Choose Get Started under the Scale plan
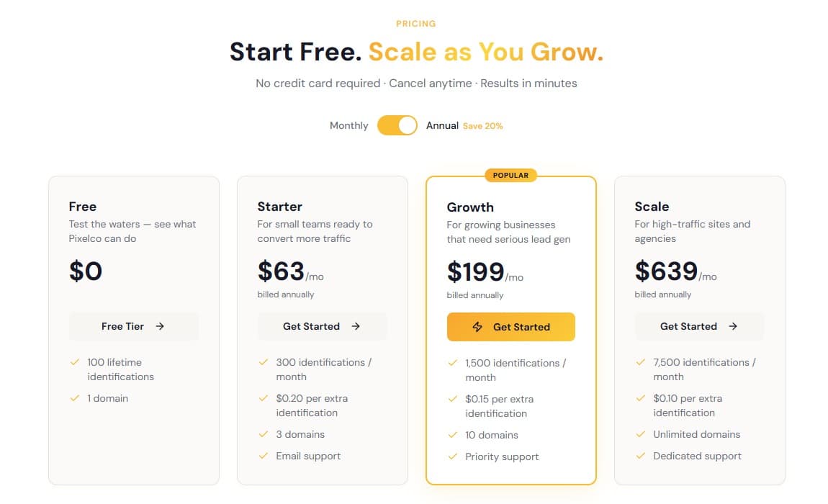 [x=698, y=326]
